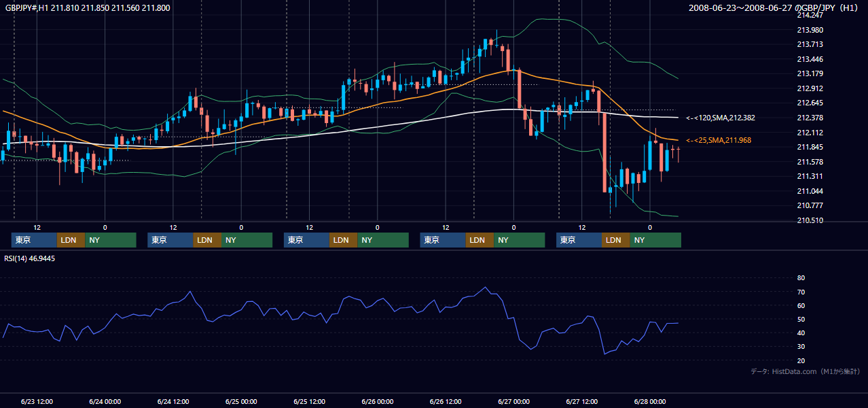Select the NY session block above 6/26 00:00
Viewport: 868px width, 408px height.
(x=383, y=240)
